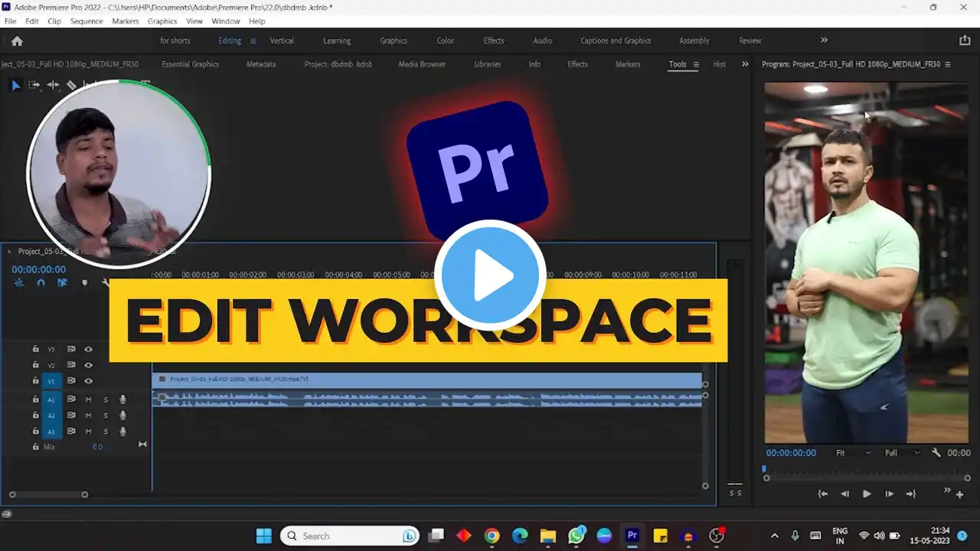The width and height of the screenshot is (980, 551).
Task: Open WhatsApp from the taskbar
Action: pyautogui.click(x=576, y=536)
